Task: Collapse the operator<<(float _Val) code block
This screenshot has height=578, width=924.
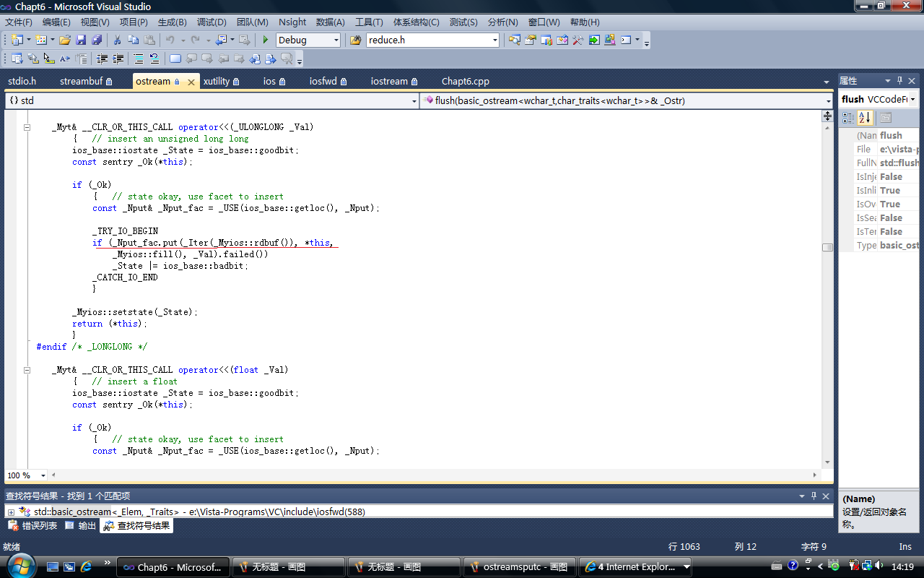Action: pyautogui.click(x=27, y=370)
